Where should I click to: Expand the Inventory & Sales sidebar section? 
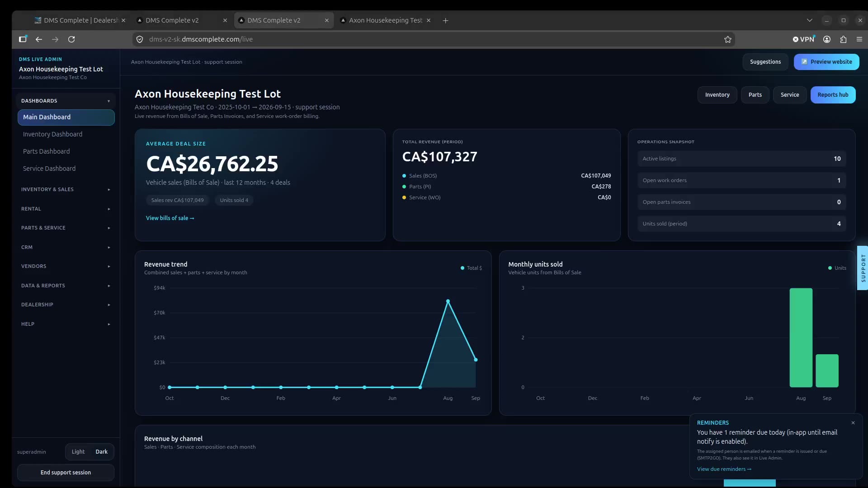(66, 189)
